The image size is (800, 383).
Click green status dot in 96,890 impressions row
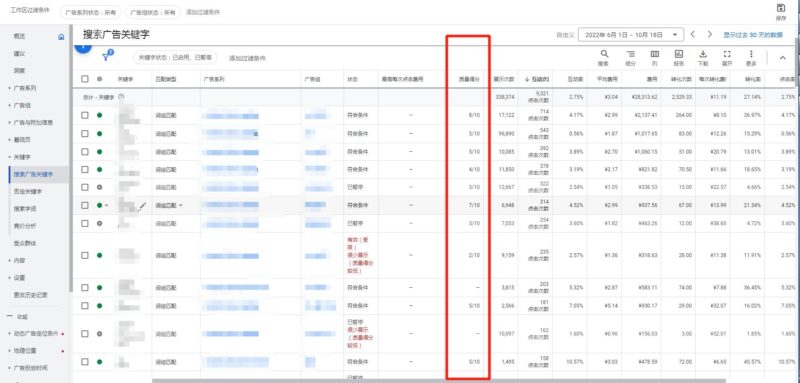pos(99,134)
